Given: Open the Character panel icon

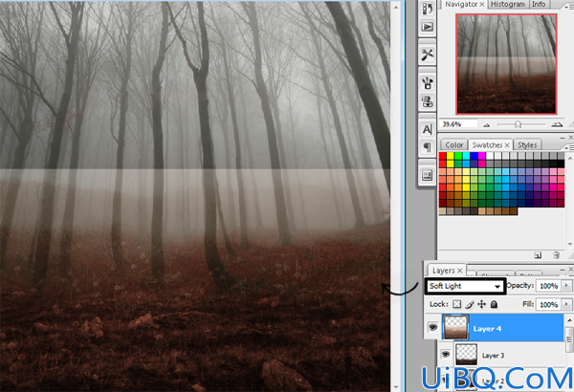Looking at the screenshot, I should coord(428,129).
